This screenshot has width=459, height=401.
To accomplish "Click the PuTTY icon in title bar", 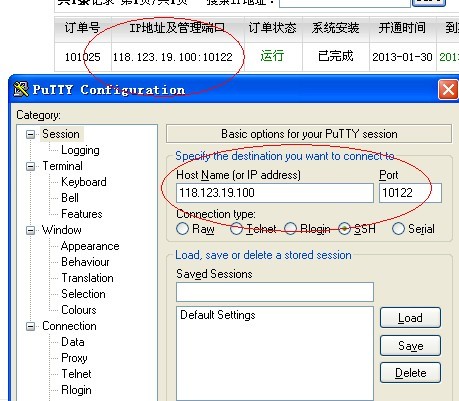I will [x=21, y=89].
